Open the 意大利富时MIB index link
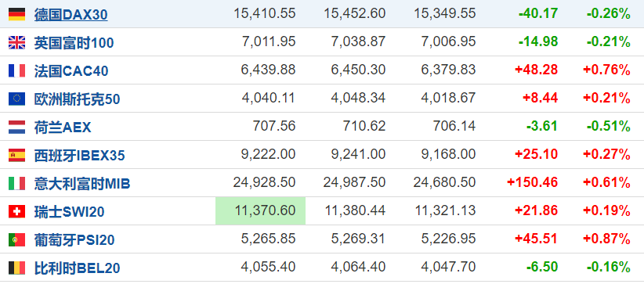This screenshot has width=644, height=284. (x=82, y=183)
